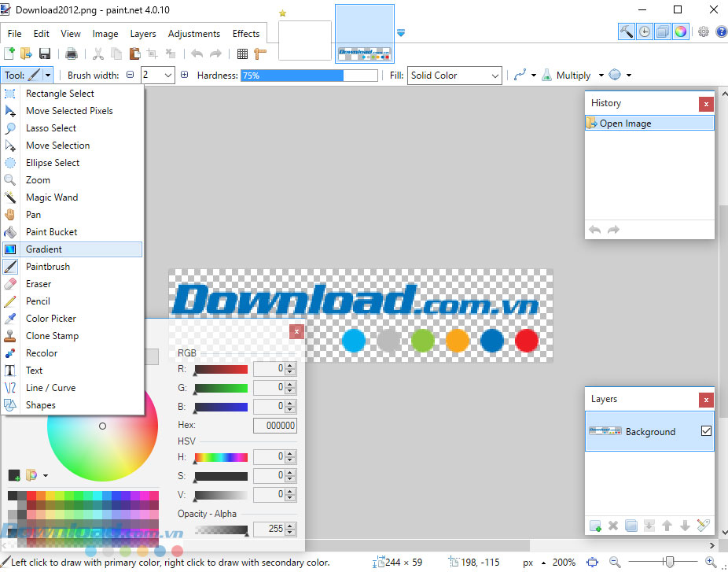Toggle the Colors window wheel button
The image size is (728, 572).
point(681,31)
